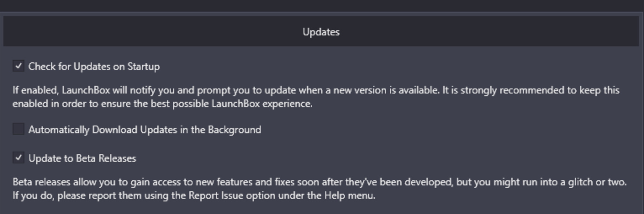Enable Automatically Download Updates in the Background checkbox
Screen dimensions: 644x214
tap(18, 129)
